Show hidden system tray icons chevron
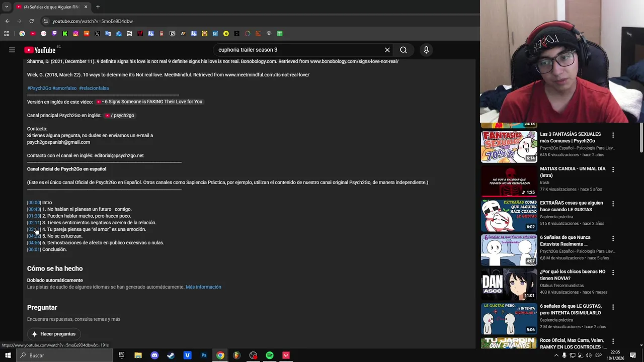This screenshot has height=362, width=644. coord(556,355)
